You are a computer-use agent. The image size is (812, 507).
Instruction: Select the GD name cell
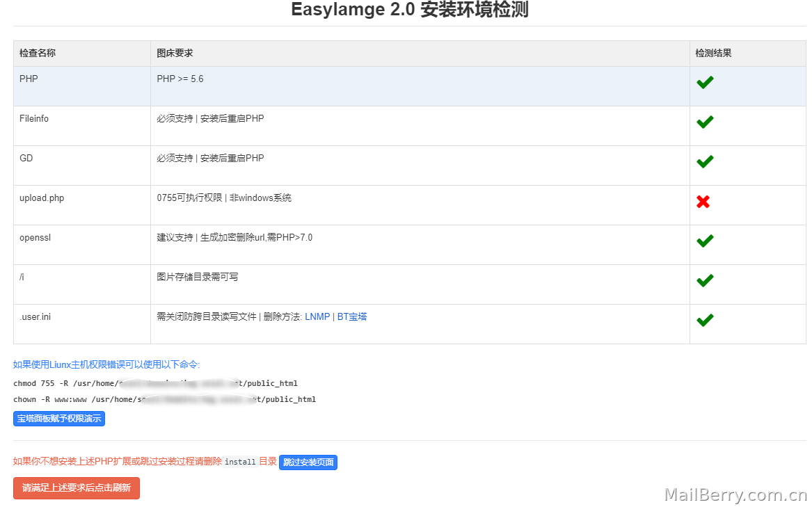coord(82,166)
